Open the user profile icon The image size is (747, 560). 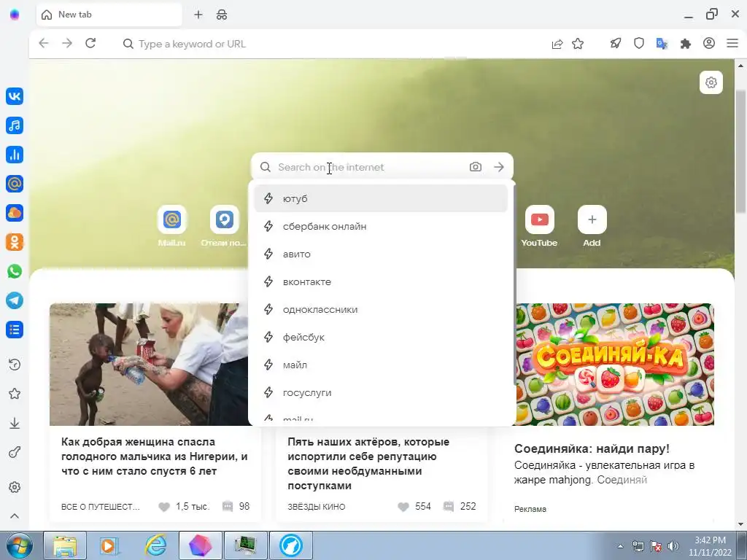709,44
